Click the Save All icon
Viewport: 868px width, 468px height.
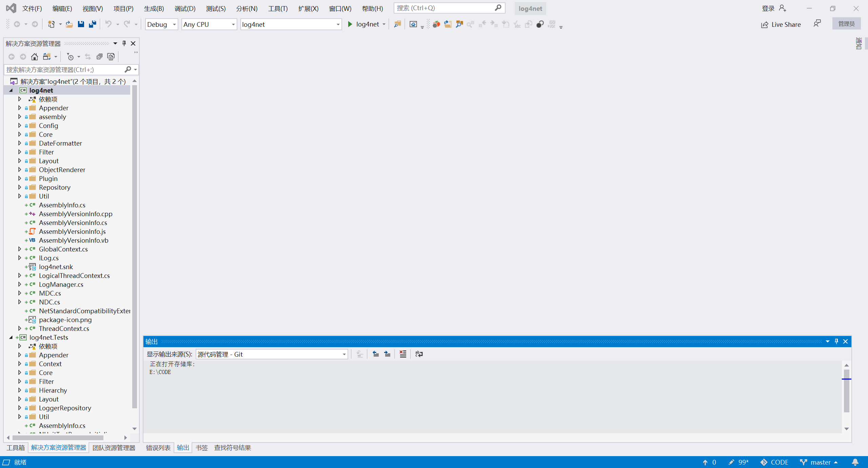pos(92,24)
